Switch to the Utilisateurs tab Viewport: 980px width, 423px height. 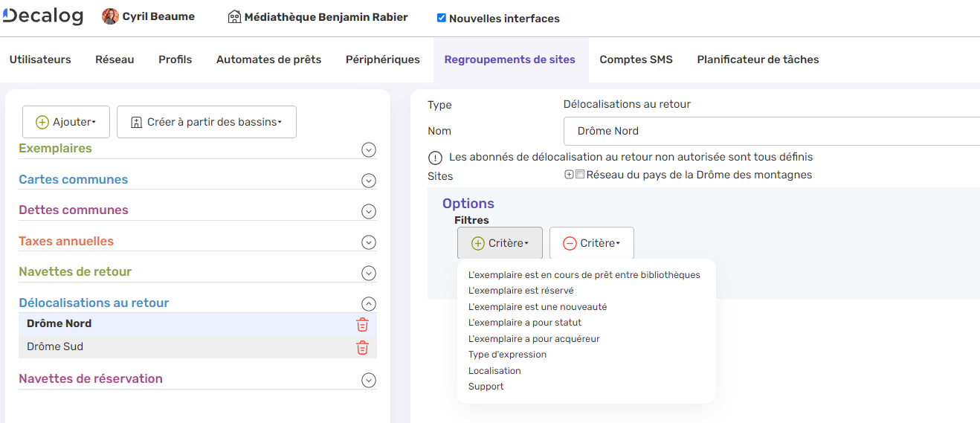point(40,59)
